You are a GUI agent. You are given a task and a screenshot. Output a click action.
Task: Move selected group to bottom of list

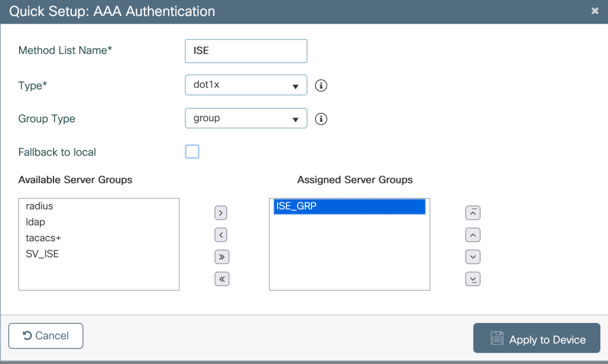pyautogui.click(x=472, y=279)
